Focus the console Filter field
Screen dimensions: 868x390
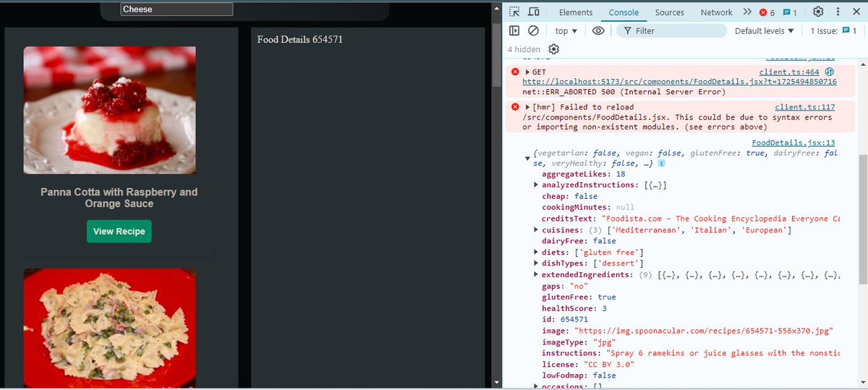671,31
